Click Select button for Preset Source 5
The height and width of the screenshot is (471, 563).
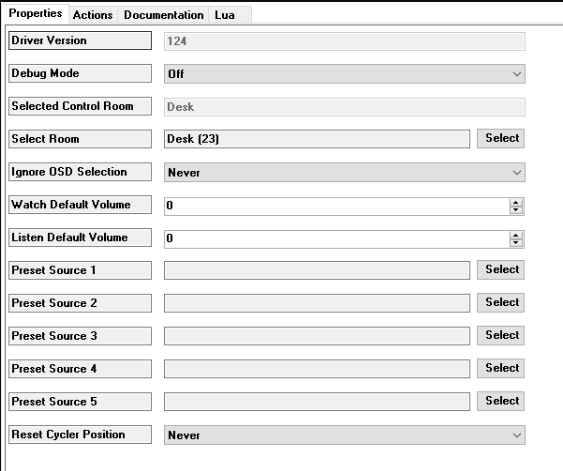click(501, 401)
